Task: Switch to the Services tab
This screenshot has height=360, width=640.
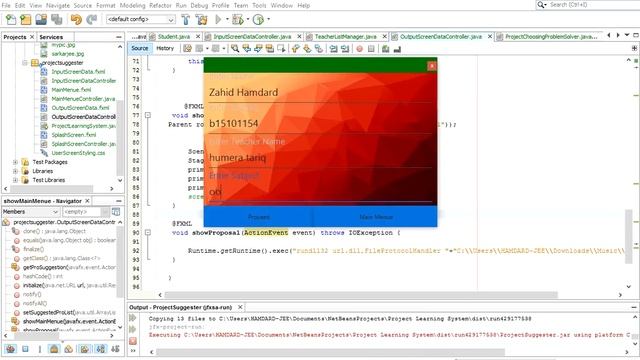Action: [x=51, y=37]
